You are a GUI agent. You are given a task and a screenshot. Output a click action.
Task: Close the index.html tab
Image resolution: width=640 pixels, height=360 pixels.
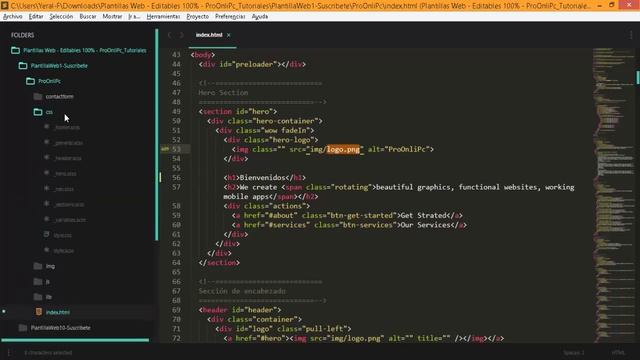[x=229, y=35]
